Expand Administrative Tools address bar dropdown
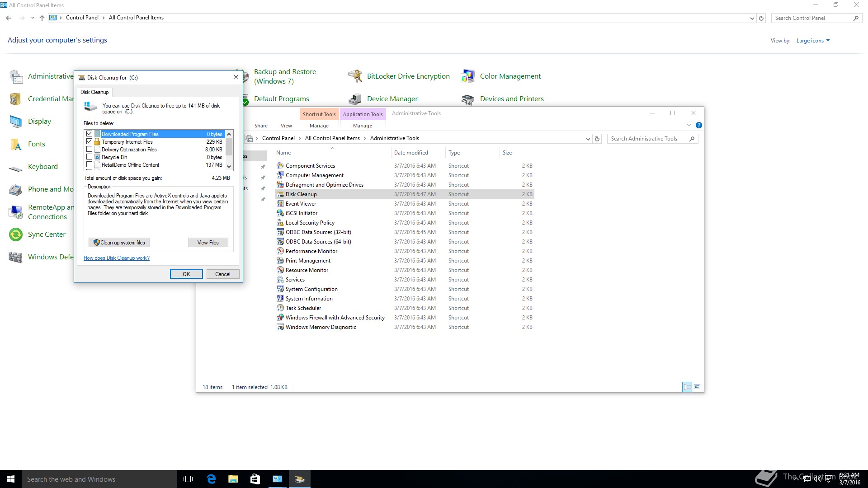 click(x=588, y=139)
